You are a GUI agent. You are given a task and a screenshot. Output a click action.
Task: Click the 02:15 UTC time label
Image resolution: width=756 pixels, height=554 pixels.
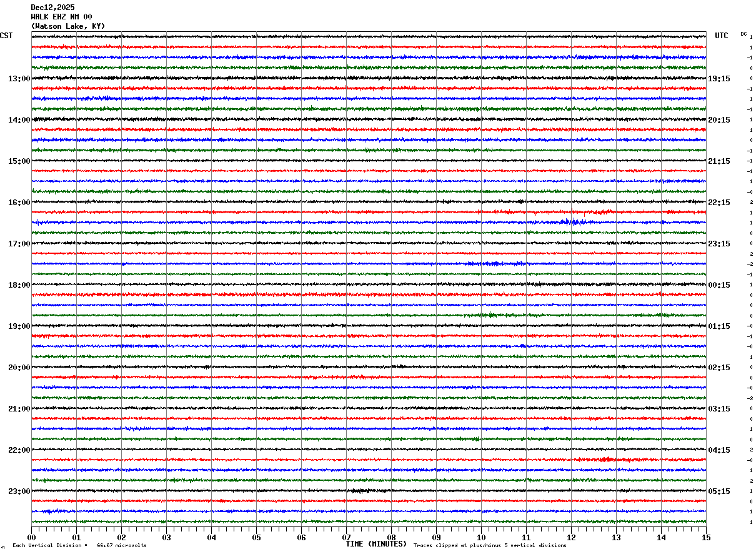[x=719, y=368]
